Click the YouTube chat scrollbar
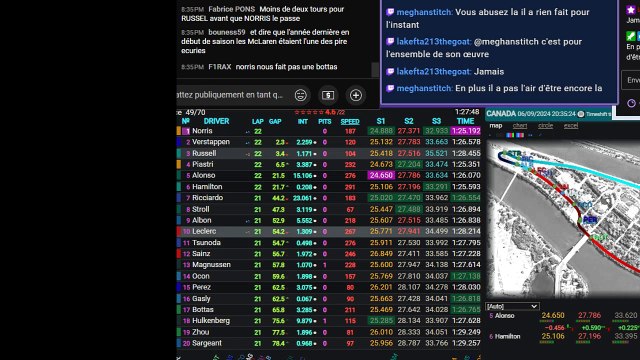This screenshot has height=360, width=640. click(x=375, y=69)
